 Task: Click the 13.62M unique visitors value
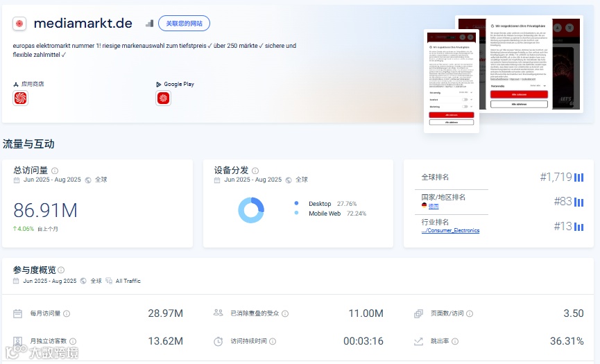[x=165, y=341]
